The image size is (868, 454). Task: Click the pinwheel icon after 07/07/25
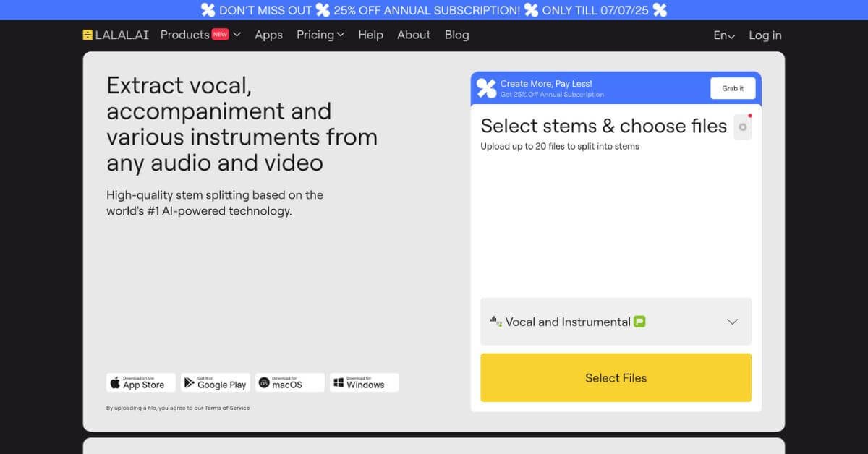point(659,10)
